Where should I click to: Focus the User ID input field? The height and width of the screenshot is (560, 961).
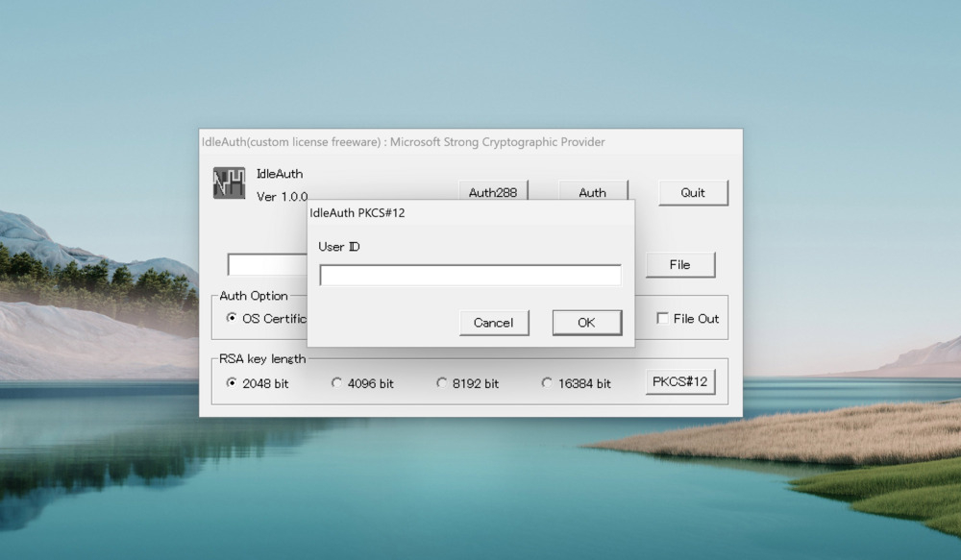click(x=470, y=275)
